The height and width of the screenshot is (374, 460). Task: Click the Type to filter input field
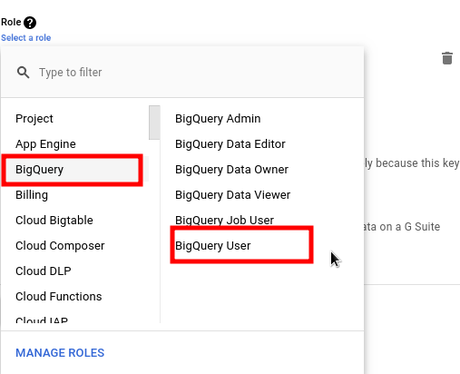[x=182, y=72]
